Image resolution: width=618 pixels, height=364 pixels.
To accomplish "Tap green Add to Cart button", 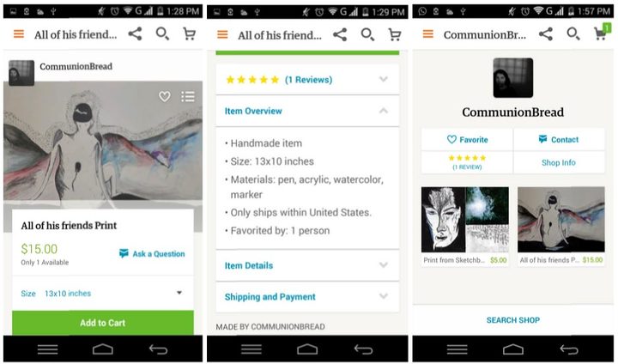I will coord(102,323).
